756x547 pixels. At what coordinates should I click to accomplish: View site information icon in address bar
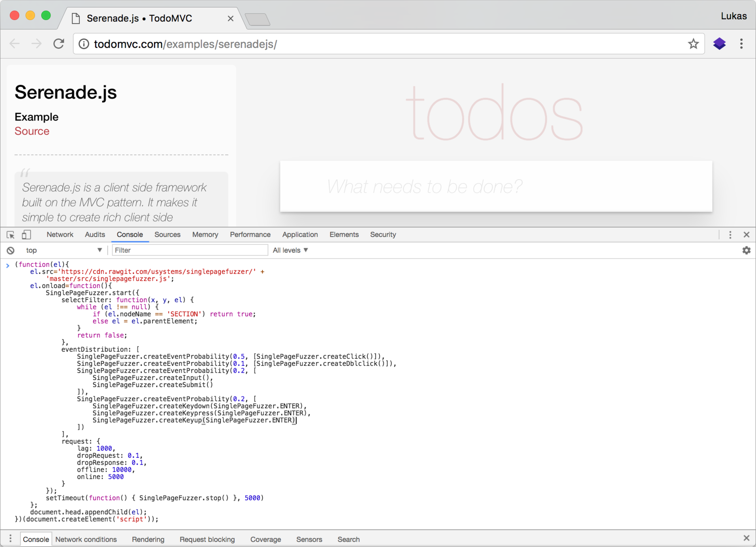(84, 44)
